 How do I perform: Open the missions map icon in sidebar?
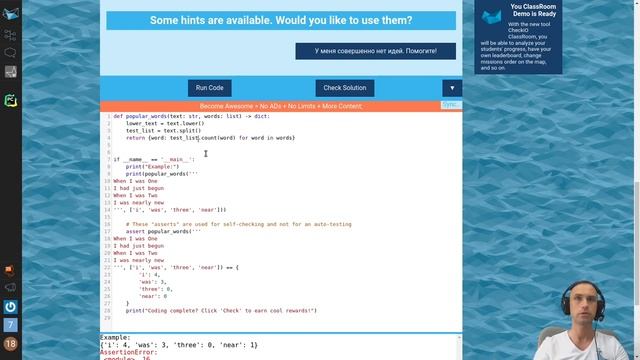(10, 35)
